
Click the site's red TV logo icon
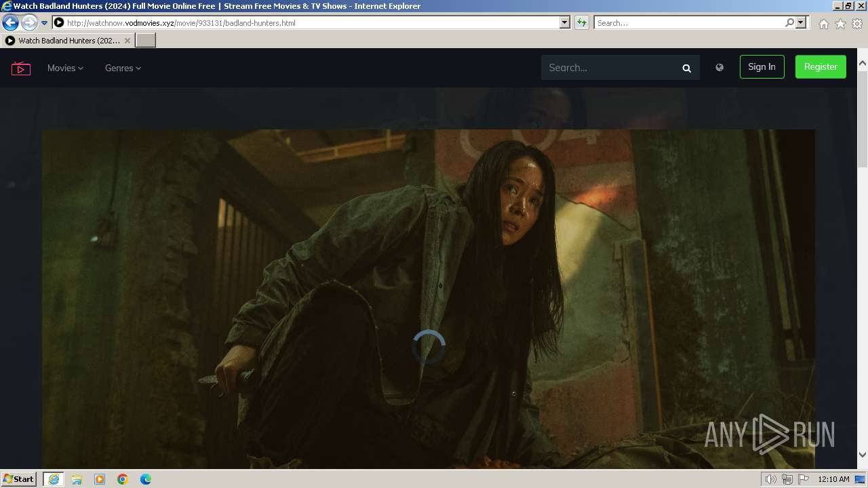click(x=21, y=68)
